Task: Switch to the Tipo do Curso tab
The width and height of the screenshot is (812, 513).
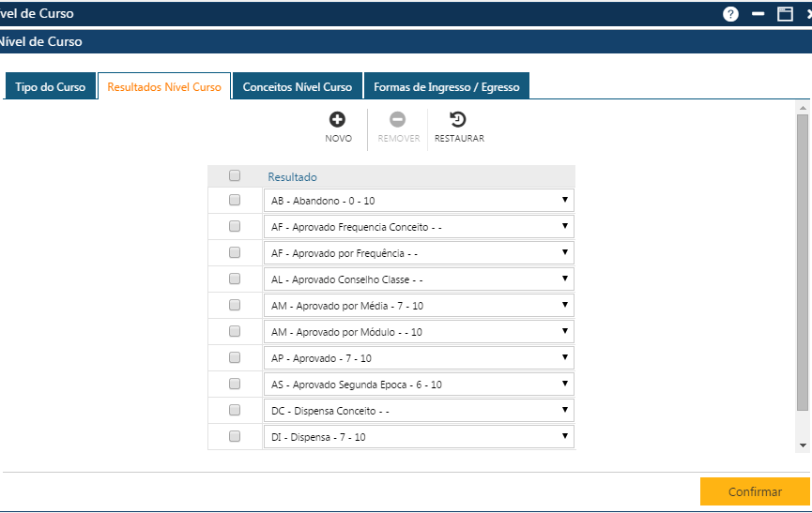Action: point(51,87)
